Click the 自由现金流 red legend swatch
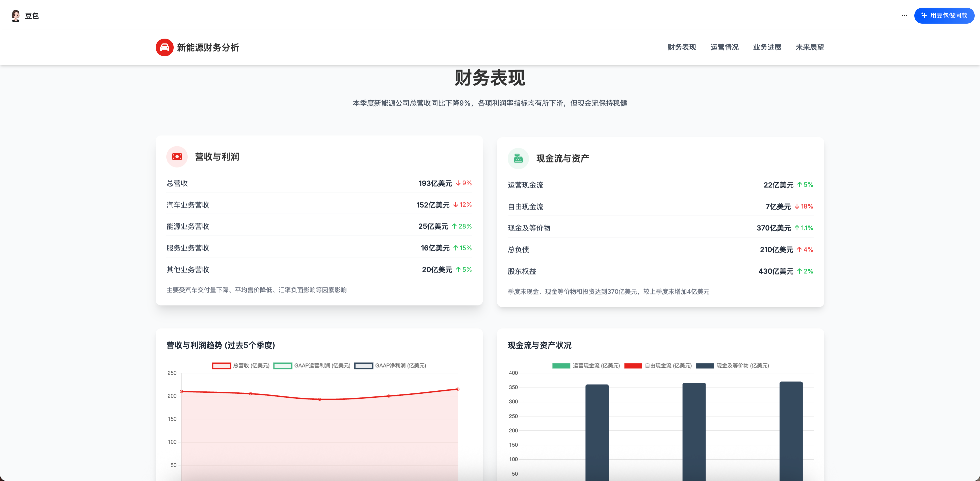 coord(633,365)
